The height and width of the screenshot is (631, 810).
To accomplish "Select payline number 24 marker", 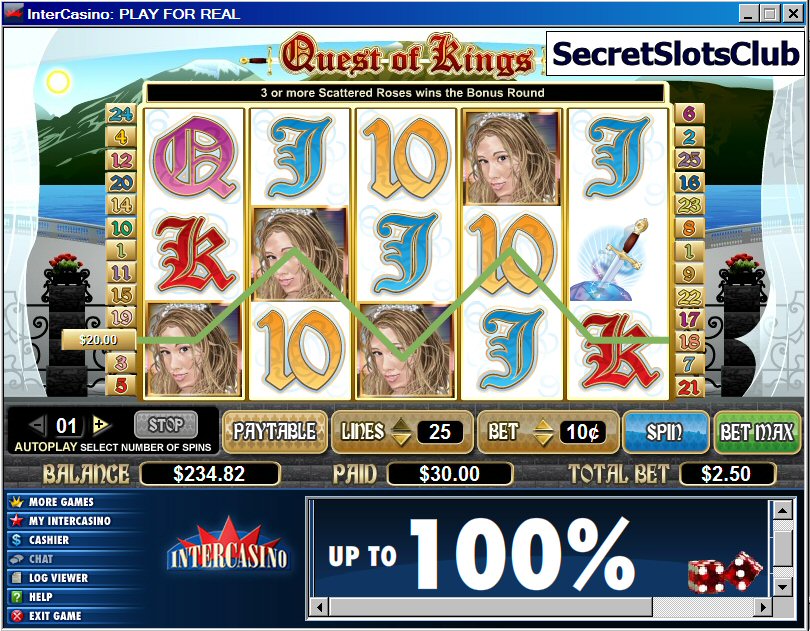I will (121, 114).
